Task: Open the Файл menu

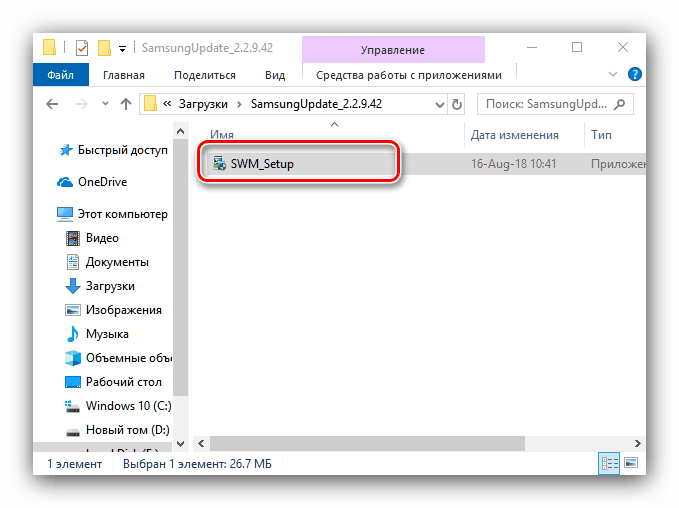Action: [61, 75]
